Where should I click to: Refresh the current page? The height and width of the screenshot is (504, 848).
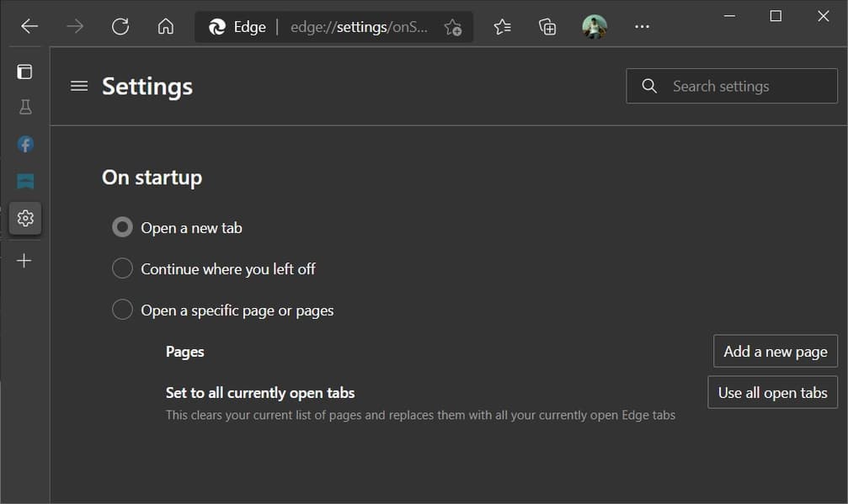tap(120, 27)
